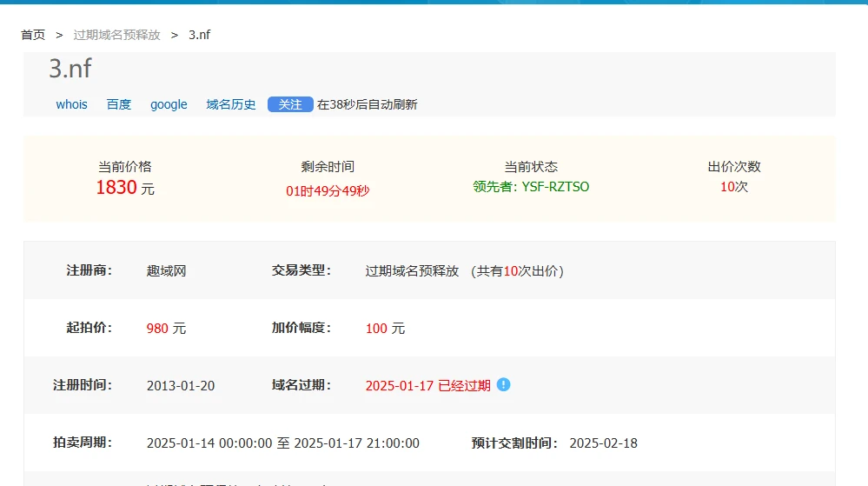
Task: Click the expired date 2025-01-17 已经过期
Action: tap(427, 385)
